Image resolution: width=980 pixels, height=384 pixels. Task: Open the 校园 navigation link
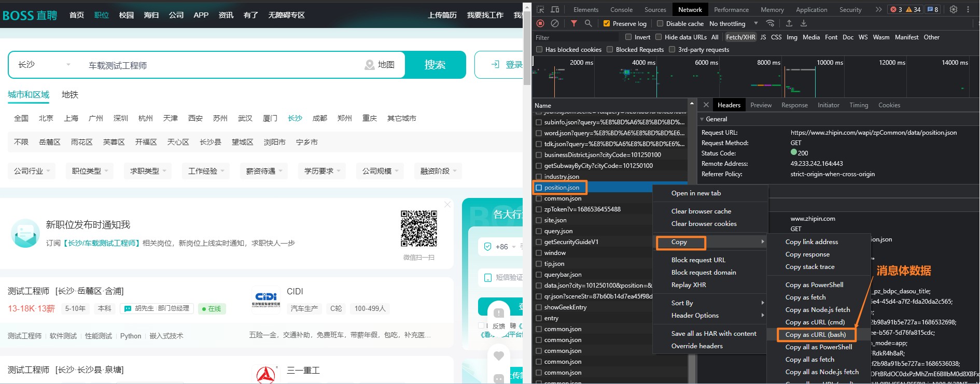tap(127, 15)
